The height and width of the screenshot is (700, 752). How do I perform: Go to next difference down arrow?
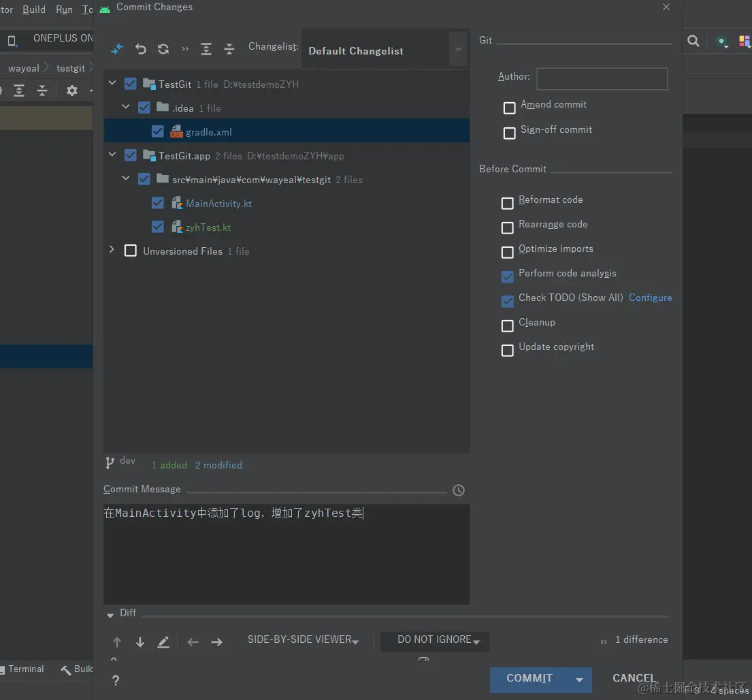click(140, 642)
